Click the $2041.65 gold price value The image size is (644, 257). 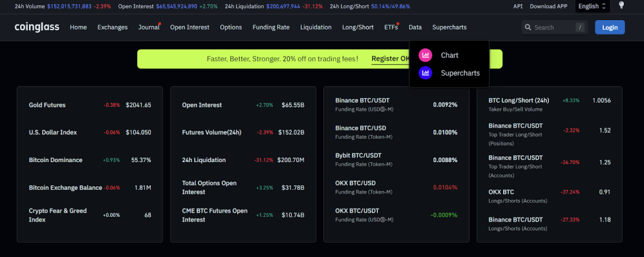click(138, 105)
